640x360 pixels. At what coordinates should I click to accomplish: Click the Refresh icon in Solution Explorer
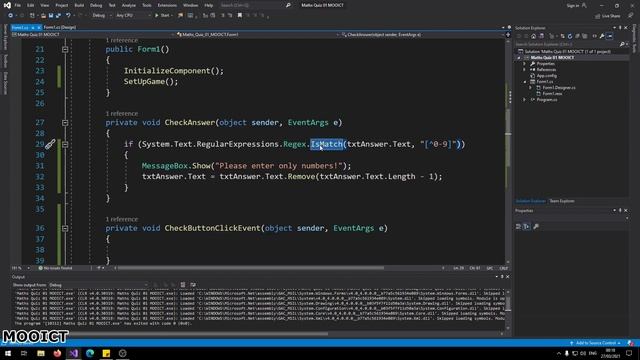570,36
